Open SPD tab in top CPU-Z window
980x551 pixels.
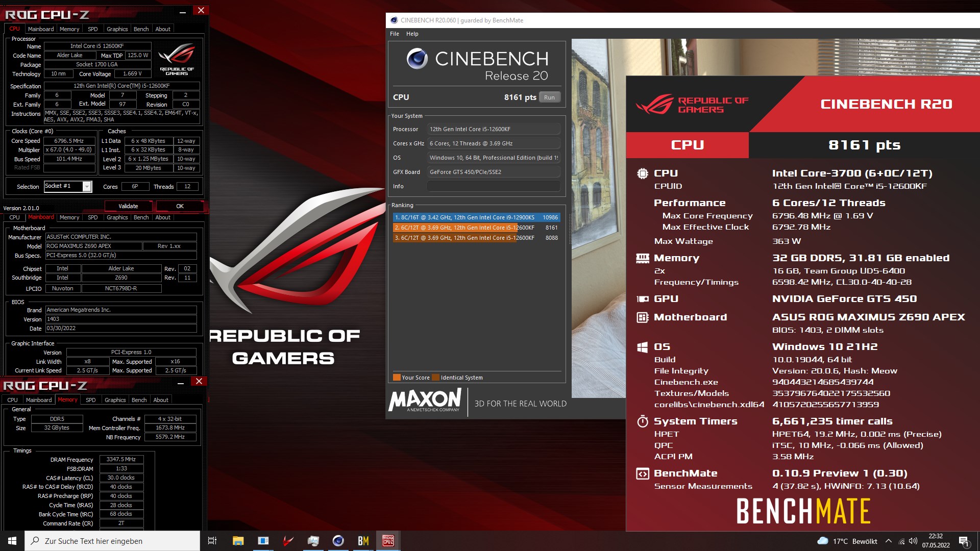coord(92,29)
